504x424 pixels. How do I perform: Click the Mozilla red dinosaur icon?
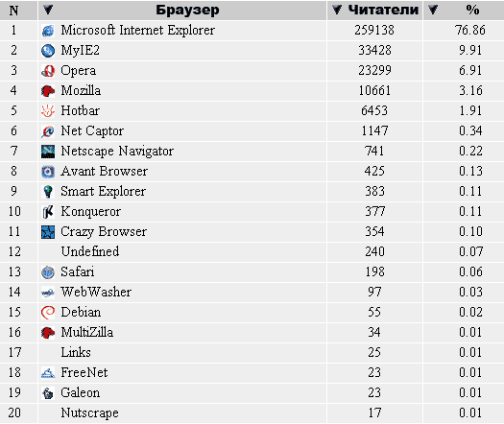click(48, 91)
